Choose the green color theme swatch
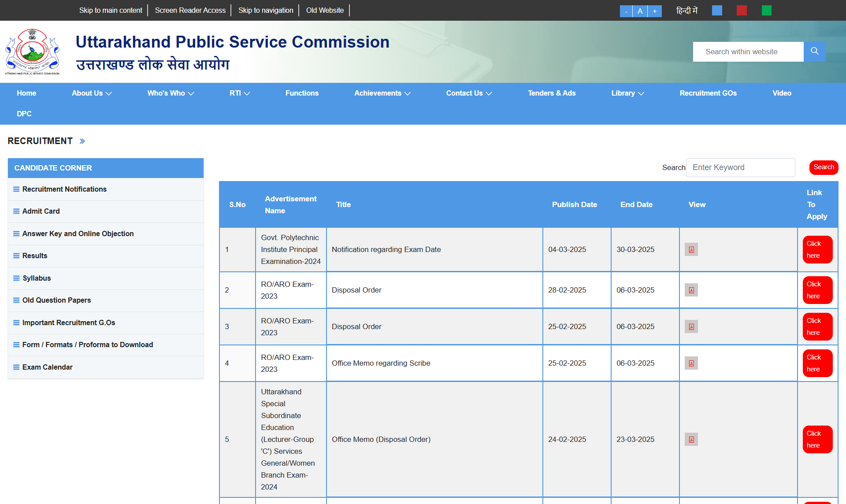846x504 pixels. (767, 11)
